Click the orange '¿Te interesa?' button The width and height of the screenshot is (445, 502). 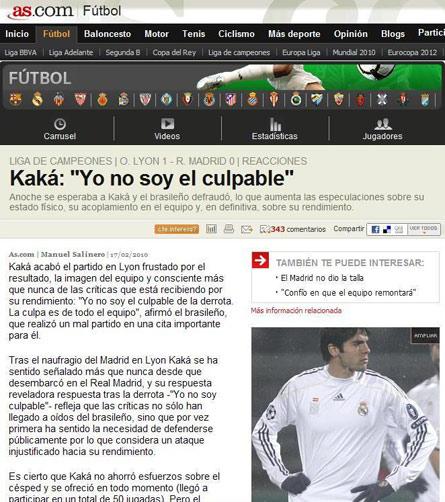177,229
